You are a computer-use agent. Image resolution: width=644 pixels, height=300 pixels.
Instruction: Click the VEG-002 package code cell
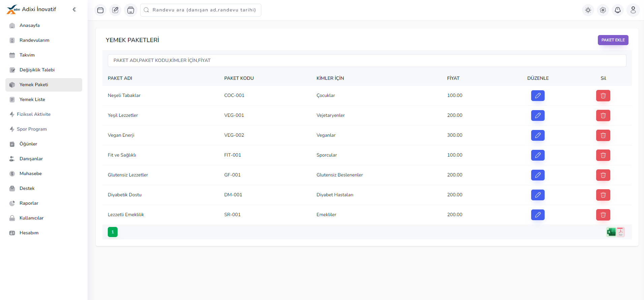click(x=234, y=135)
